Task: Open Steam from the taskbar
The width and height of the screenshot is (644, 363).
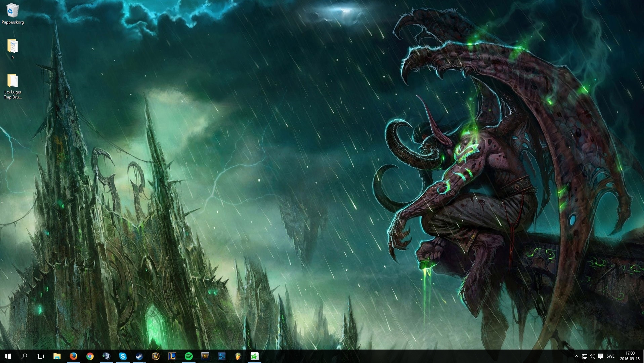Action: [139, 356]
